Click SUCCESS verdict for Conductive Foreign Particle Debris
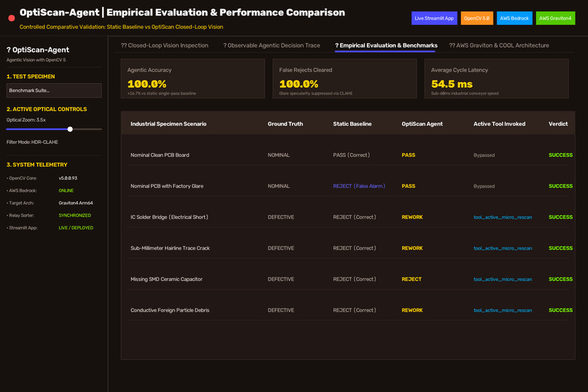 tap(560, 310)
